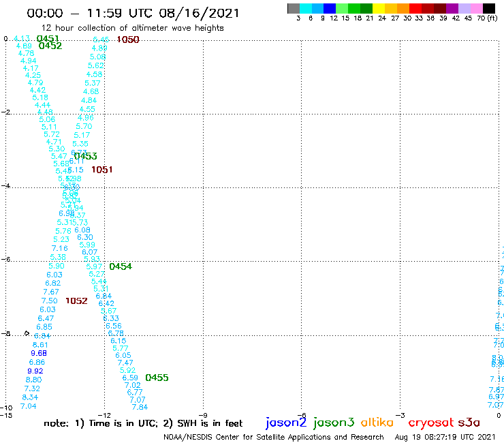Click the wave height value 4.78
Screen dimensions: 504x443
pyautogui.click(x=26, y=53)
